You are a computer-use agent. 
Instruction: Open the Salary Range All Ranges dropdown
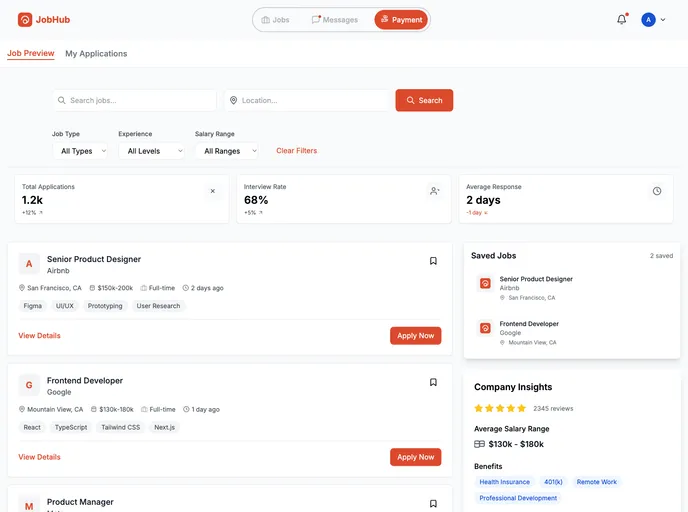coord(226,151)
